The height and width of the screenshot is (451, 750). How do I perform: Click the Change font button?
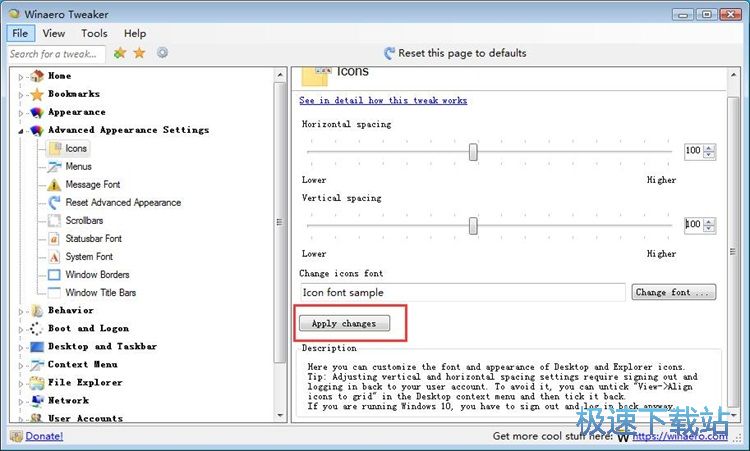pyautogui.click(x=673, y=292)
